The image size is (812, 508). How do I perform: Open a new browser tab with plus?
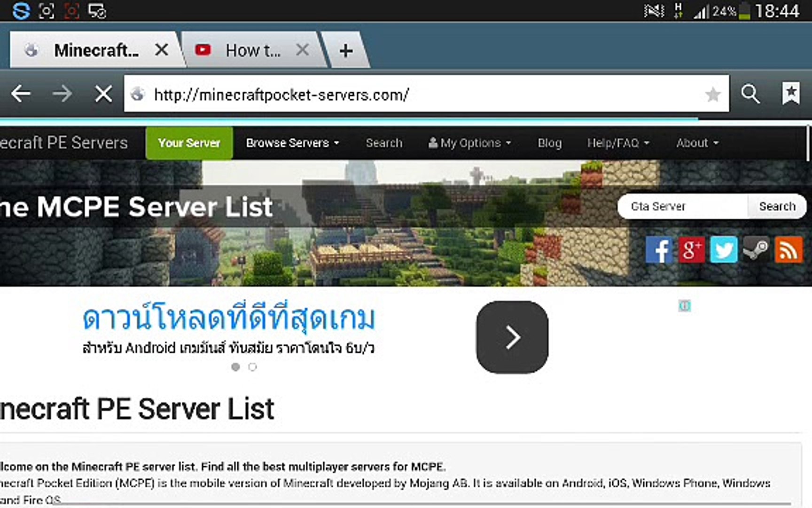click(346, 50)
